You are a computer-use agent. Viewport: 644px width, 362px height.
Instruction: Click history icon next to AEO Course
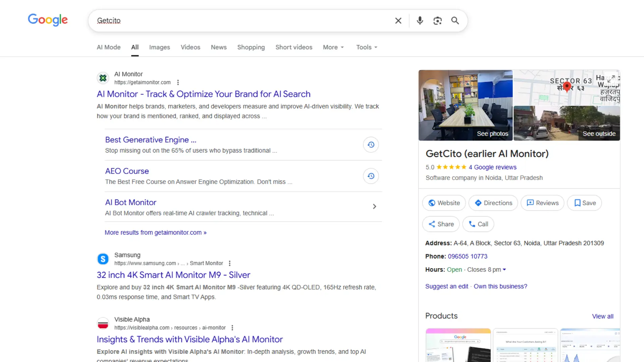371,176
